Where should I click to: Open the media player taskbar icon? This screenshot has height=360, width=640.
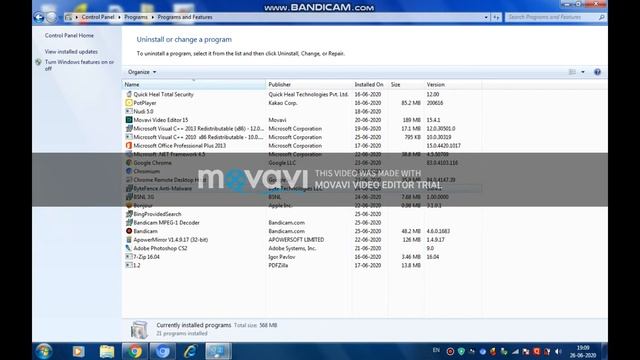pos(78,351)
